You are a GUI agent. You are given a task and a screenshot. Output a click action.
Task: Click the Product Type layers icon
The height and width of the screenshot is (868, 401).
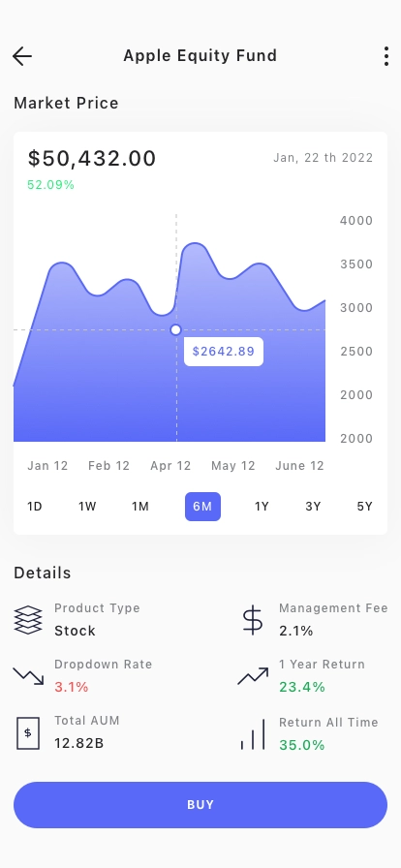(28, 619)
